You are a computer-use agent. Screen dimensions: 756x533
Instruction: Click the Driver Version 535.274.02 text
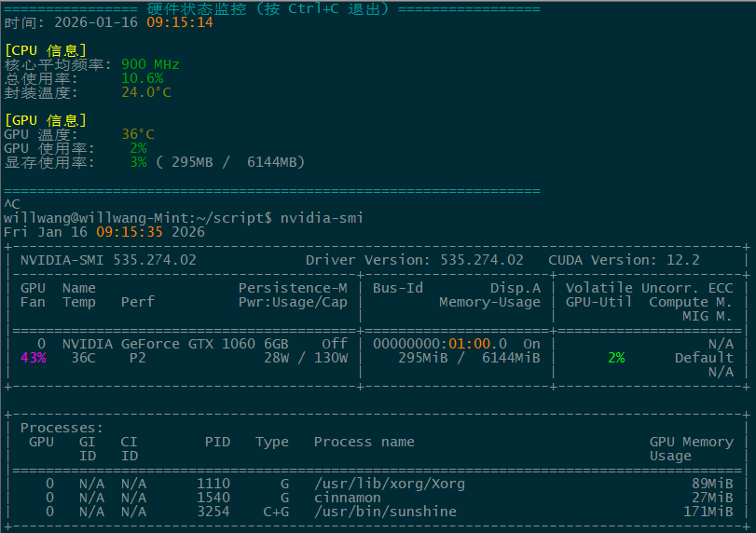point(414,260)
